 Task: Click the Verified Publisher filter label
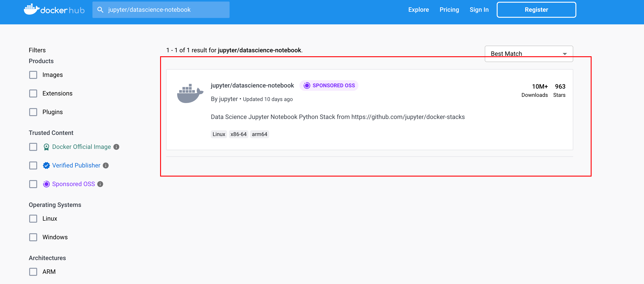(76, 165)
